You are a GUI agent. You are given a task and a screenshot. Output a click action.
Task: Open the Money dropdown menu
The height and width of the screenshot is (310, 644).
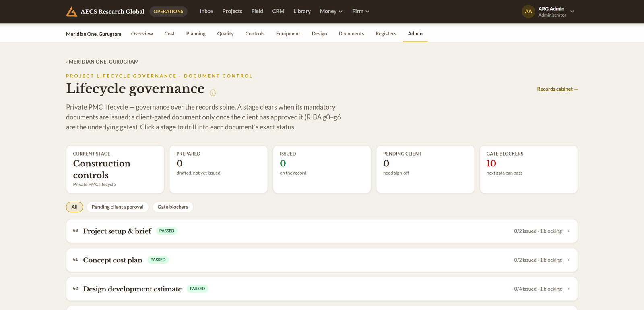click(331, 11)
